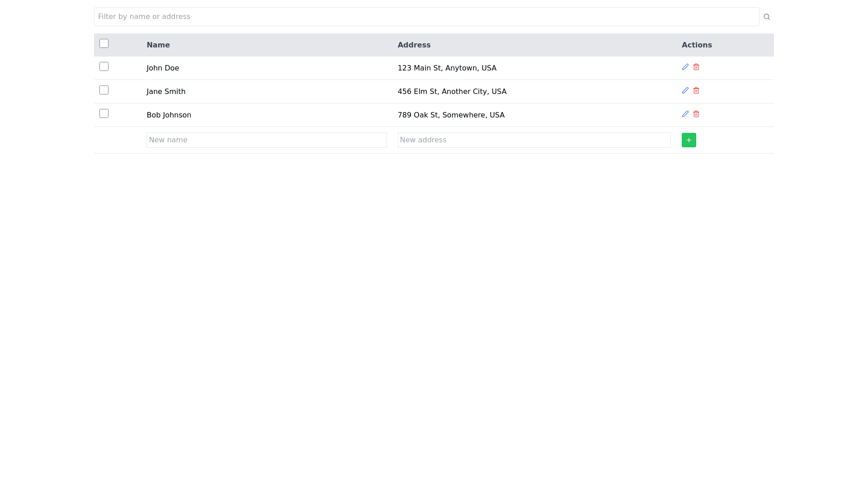Click the Actions column header

(697, 45)
